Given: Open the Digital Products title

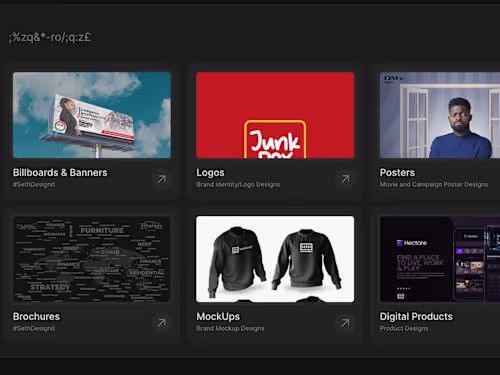Looking at the screenshot, I should tap(416, 317).
